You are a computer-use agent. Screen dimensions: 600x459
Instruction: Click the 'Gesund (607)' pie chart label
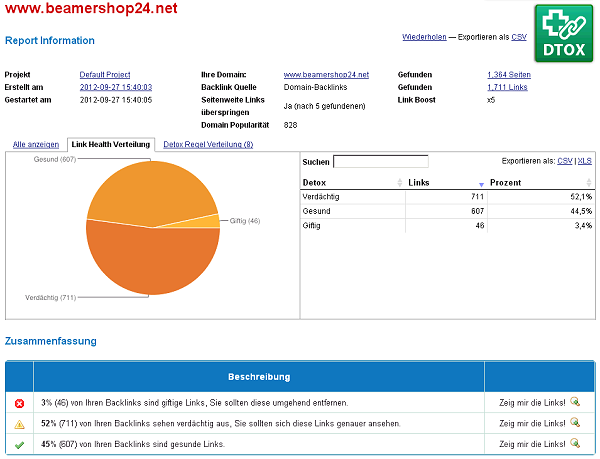[55, 159]
